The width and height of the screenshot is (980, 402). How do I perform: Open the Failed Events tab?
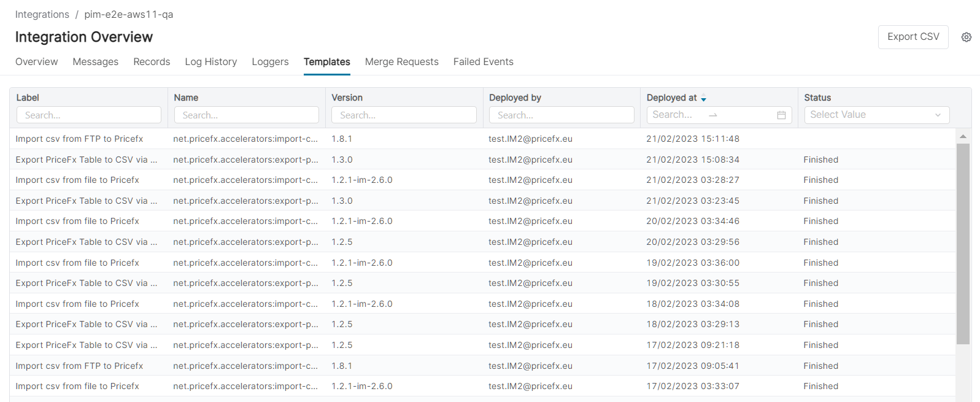click(484, 62)
